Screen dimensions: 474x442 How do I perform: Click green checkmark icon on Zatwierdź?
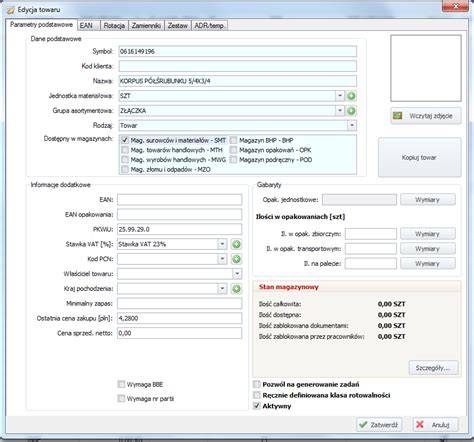click(363, 425)
